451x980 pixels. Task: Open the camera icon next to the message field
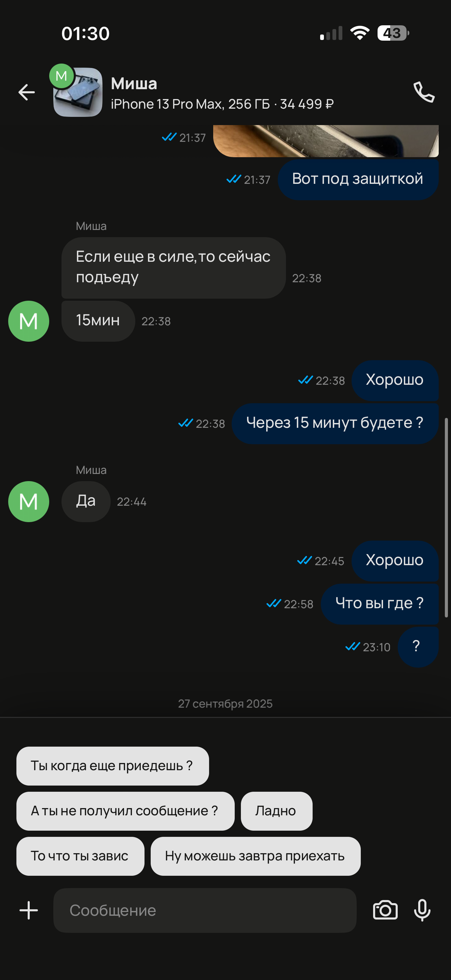(385, 910)
